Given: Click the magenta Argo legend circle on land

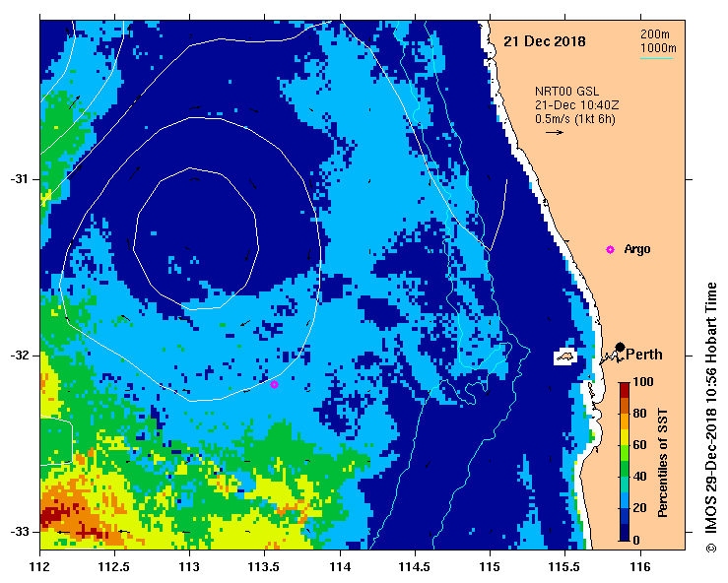Looking at the screenshot, I should [610, 250].
